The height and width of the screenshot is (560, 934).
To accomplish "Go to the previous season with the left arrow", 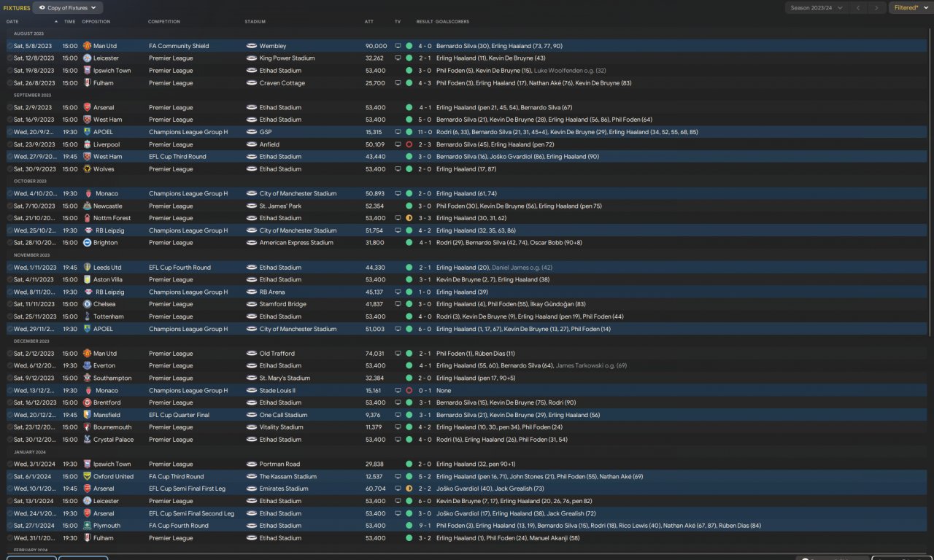I will coord(858,7).
